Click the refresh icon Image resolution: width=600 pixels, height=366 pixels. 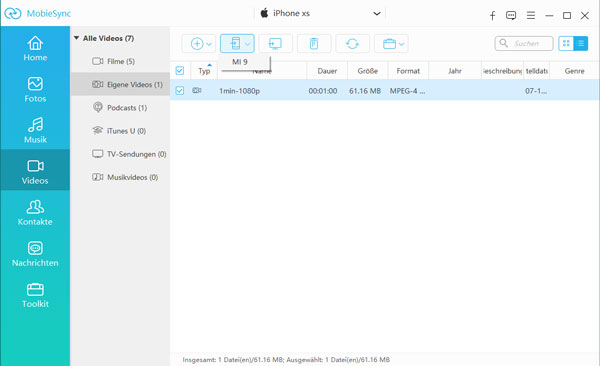coord(352,44)
